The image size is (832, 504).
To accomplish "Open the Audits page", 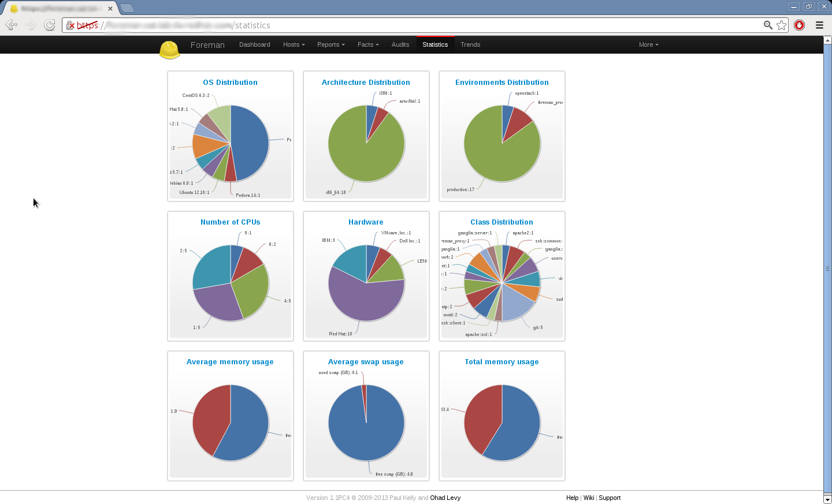I will (x=400, y=44).
